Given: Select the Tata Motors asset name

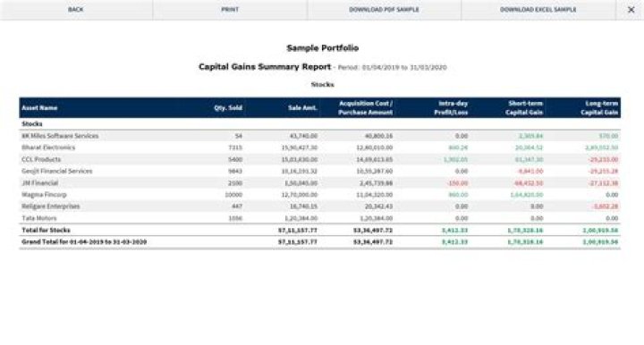Looking at the screenshot, I should click(x=39, y=218).
